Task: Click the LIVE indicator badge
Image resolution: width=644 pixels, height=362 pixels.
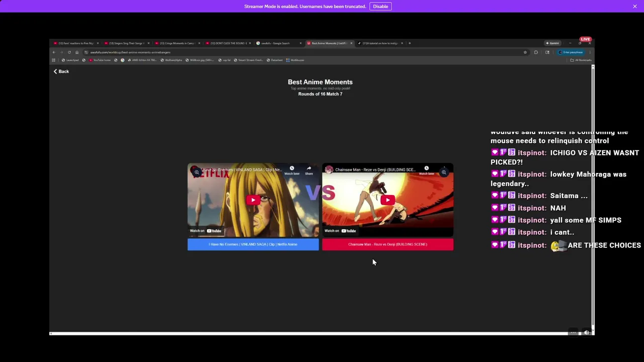Action: click(x=585, y=39)
